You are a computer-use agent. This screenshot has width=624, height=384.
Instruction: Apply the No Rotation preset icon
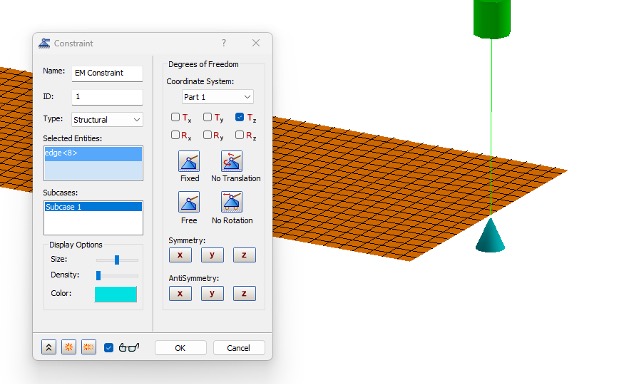point(232,202)
